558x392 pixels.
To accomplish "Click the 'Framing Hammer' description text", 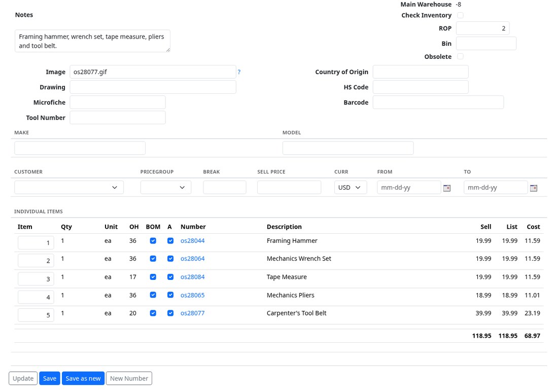I will [x=292, y=241].
